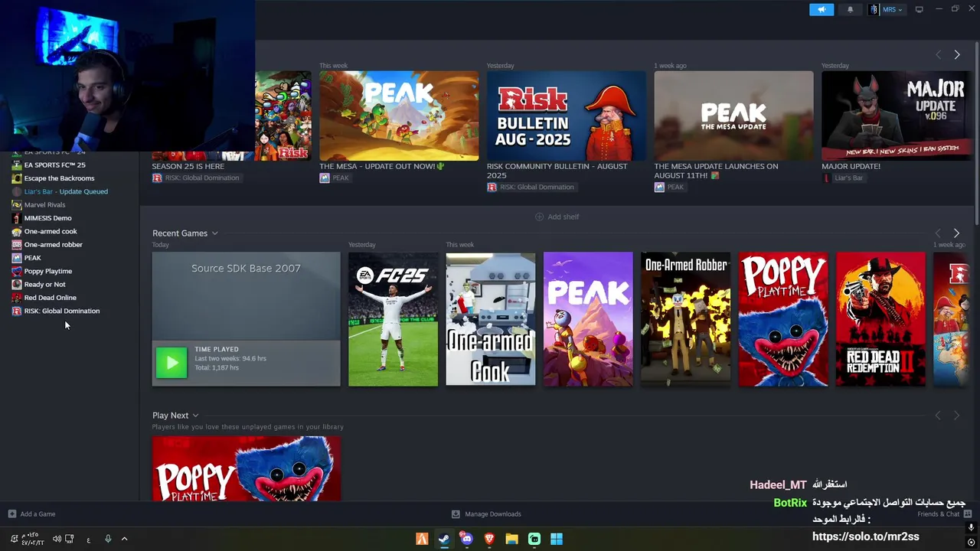This screenshot has height=551, width=980.
Task: Click the MRS profile avatar
Action: pos(874,9)
